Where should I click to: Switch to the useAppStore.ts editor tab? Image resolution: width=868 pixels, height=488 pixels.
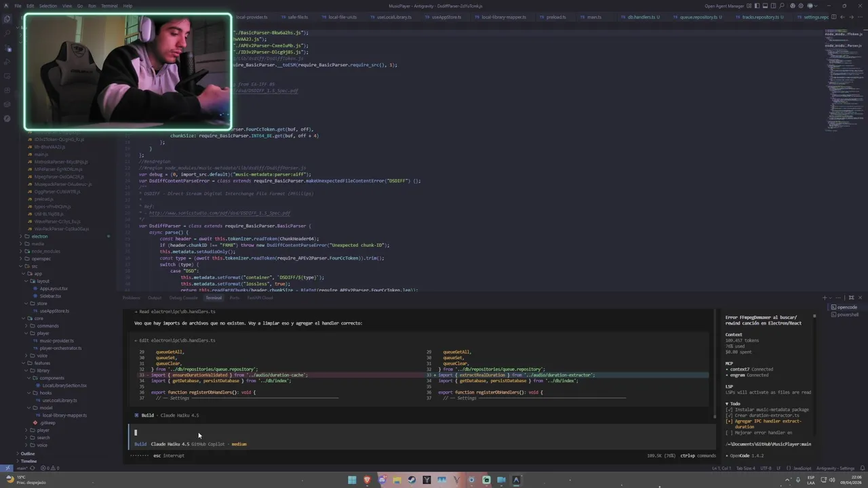coord(446,17)
